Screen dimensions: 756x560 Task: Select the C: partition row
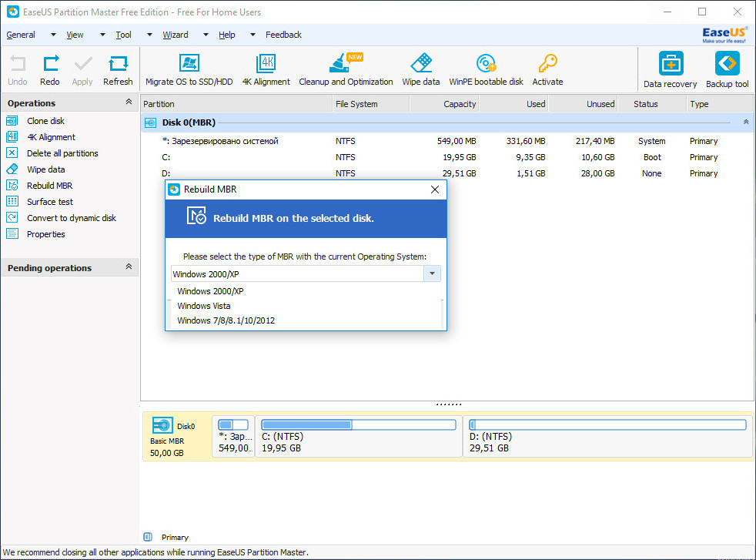point(447,157)
